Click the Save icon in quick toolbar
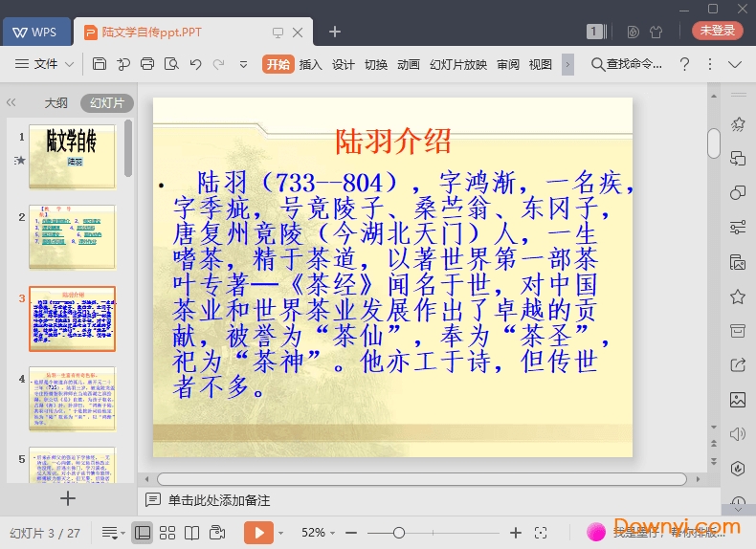Viewport: 756px width, 549px height. pyautogui.click(x=100, y=64)
